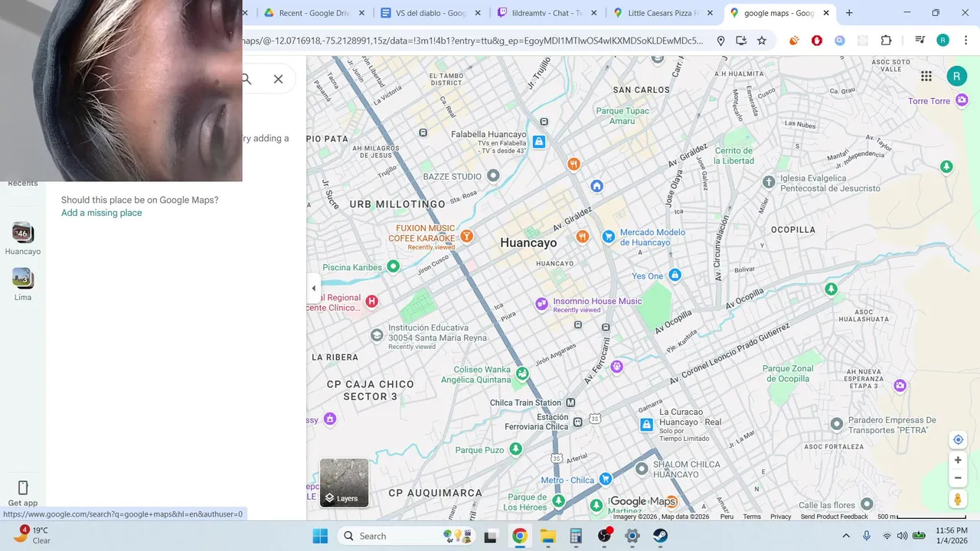Click Add a missing place link
Viewport: 980px width, 551px height.
102,213
